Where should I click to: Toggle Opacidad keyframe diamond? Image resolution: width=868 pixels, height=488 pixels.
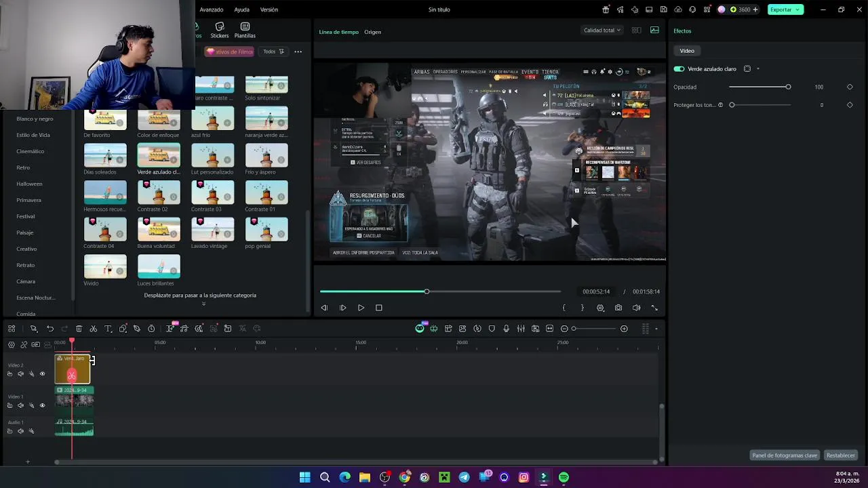(850, 87)
